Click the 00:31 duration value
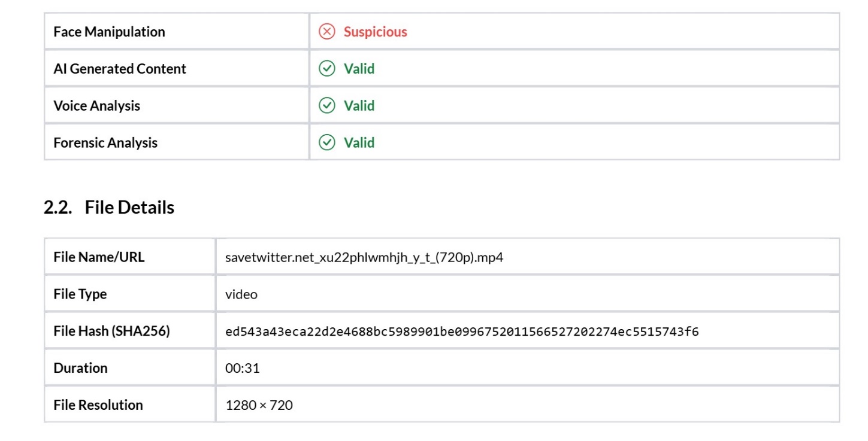The height and width of the screenshot is (441, 868). (242, 368)
